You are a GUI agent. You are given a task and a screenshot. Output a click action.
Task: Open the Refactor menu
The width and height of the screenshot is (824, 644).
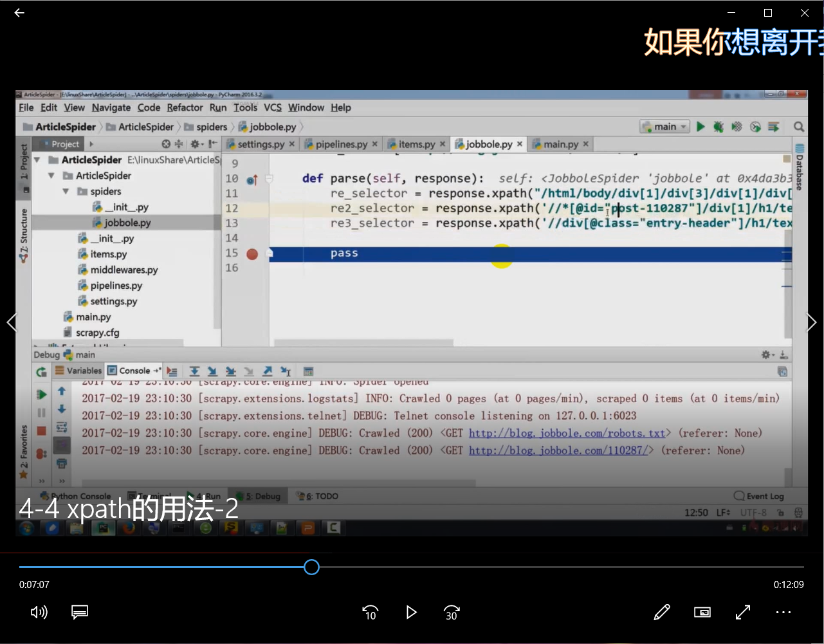(x=185, y=107)
